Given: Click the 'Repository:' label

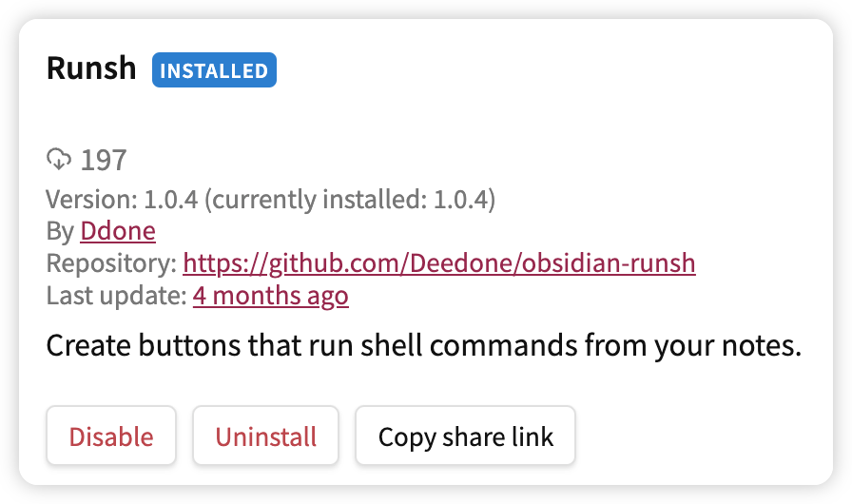Looking at the screenshot, I should point(111,263).
